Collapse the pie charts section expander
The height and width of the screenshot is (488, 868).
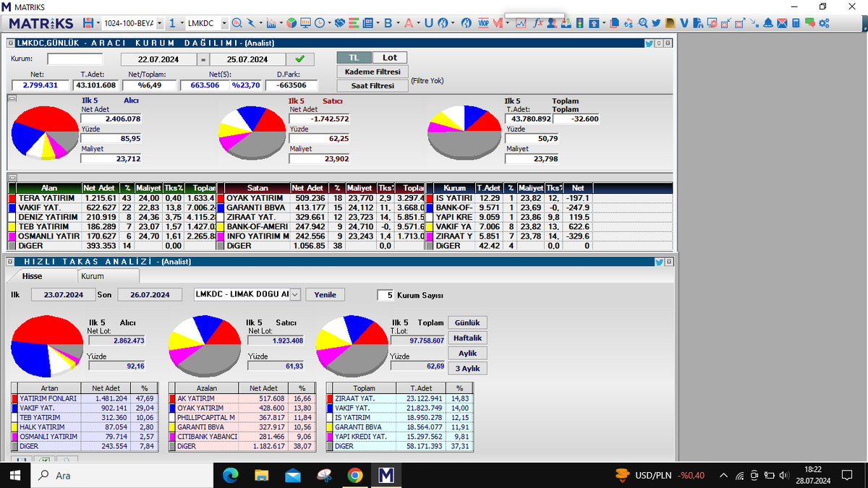(x=11, y=98)
